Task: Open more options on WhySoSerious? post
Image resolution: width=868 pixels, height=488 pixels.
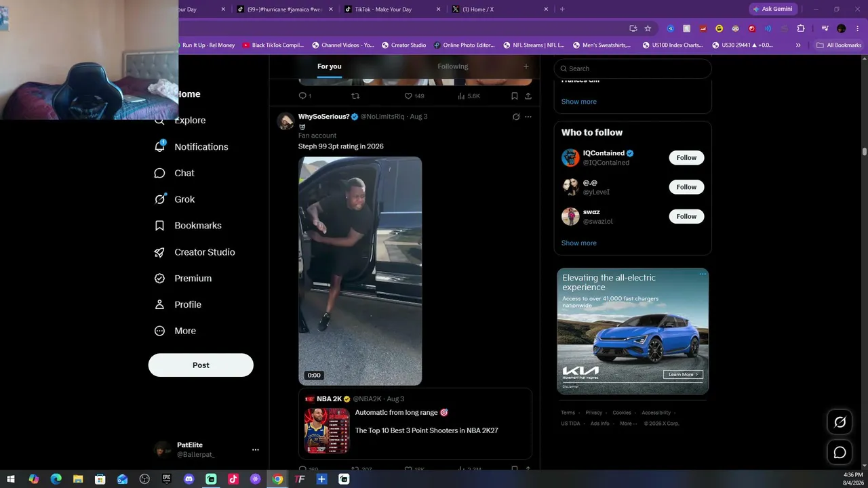Action: 528,117
